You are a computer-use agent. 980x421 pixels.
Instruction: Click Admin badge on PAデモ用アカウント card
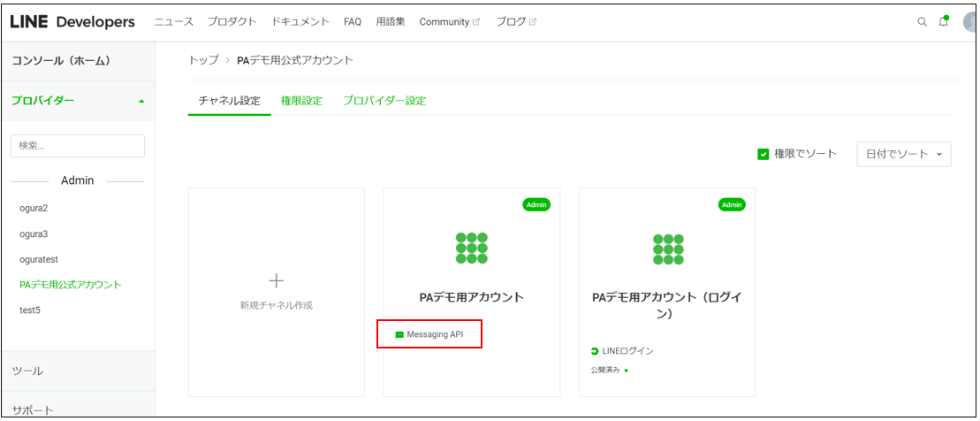(536, 205)
